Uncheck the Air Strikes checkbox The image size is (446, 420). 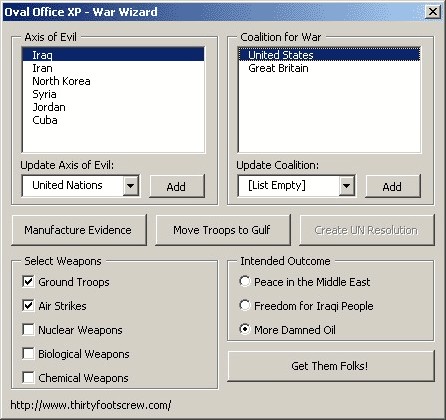28,306
